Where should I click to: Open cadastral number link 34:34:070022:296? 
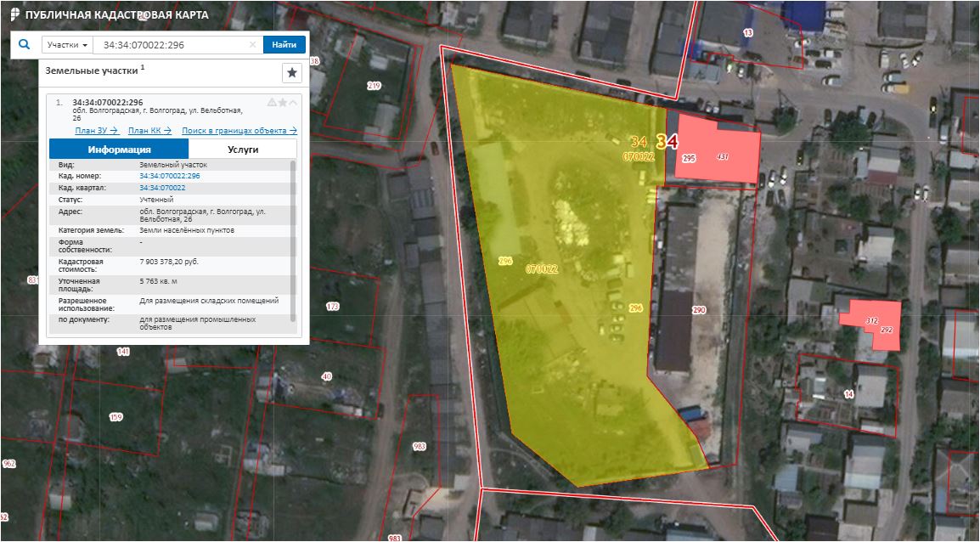pos(170,176)
